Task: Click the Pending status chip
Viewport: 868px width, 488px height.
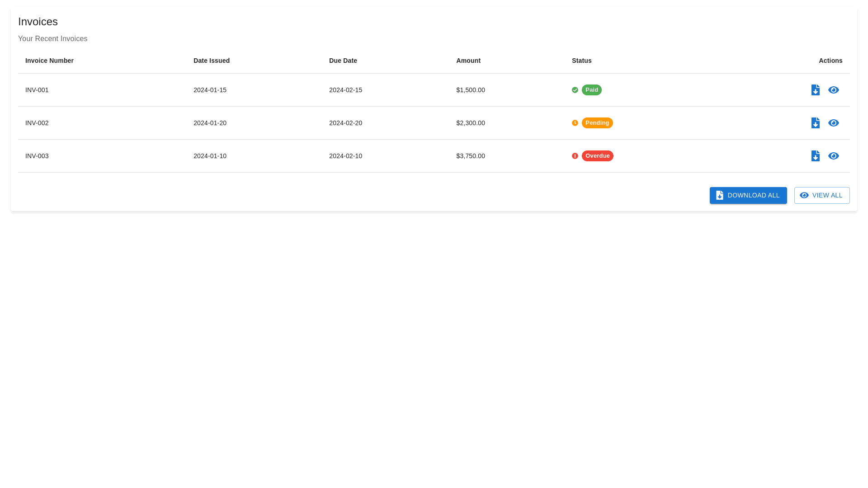Action: [597, 123]
